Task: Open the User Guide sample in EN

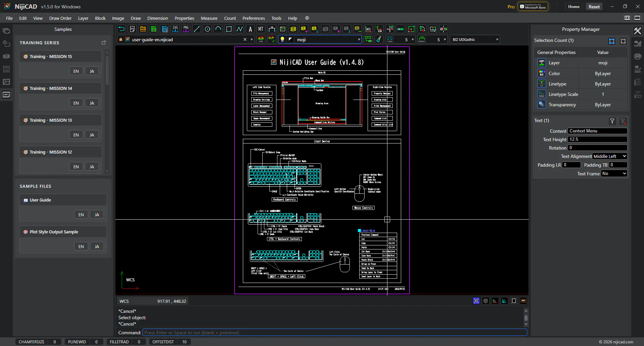Action: pyautogui.click(x=81, y=215)
